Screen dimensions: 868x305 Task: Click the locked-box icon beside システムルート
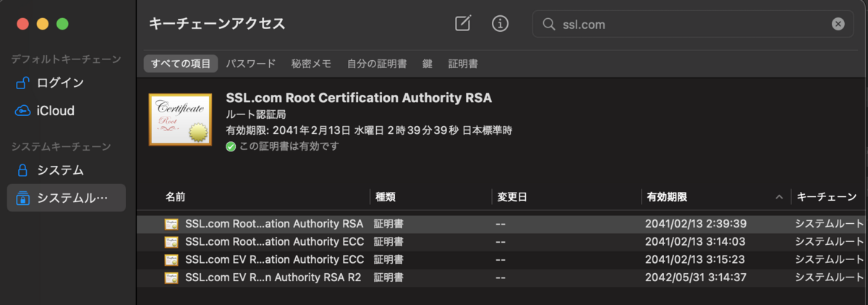(x=22, y=198)
